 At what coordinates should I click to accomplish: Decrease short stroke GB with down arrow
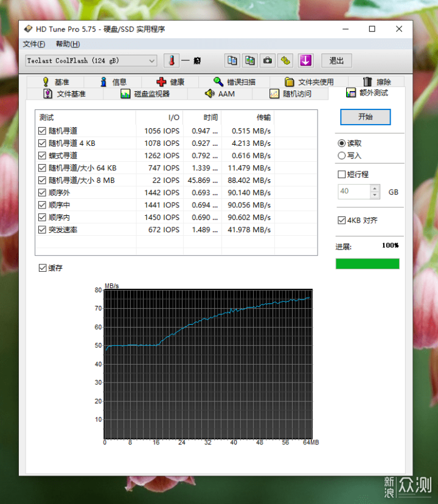375,195
